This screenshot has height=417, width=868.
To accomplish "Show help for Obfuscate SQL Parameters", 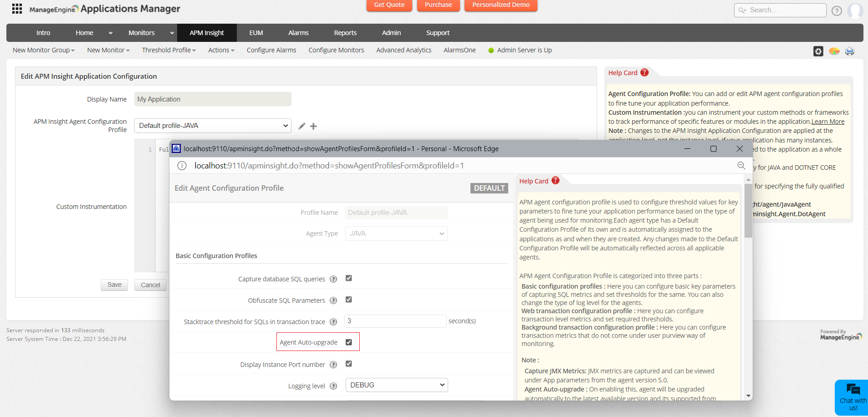I will click(x=333, y=300).
